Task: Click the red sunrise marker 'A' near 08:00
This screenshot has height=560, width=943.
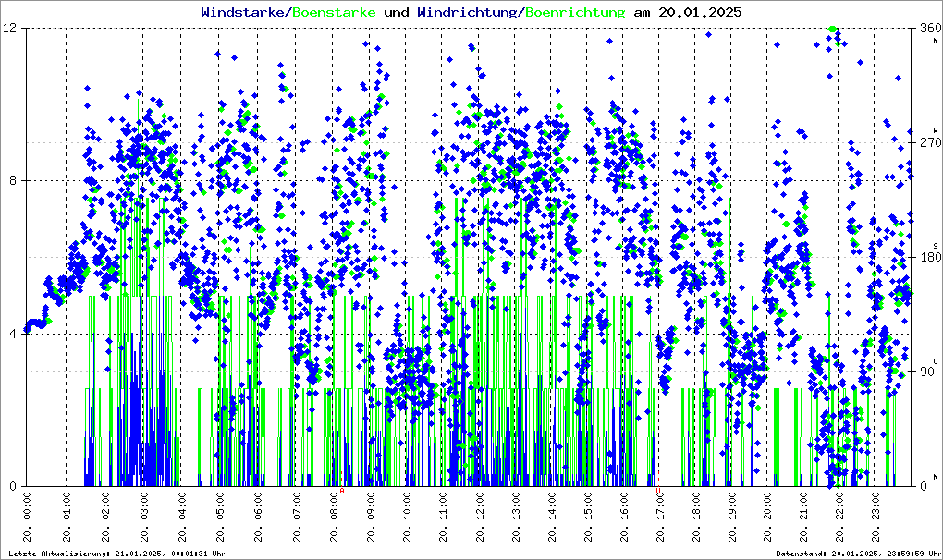Action: pyautogui.click(x=342, y=492)
